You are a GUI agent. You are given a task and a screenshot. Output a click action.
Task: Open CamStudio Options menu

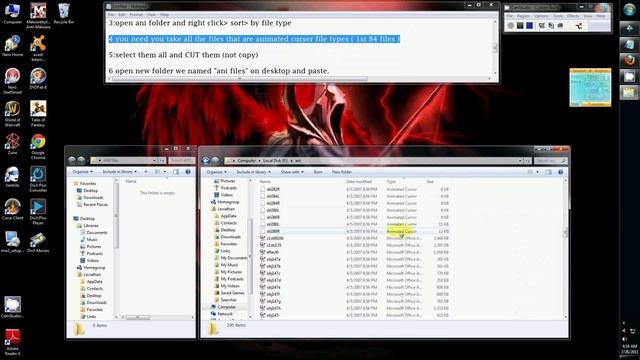coord(541,16)
